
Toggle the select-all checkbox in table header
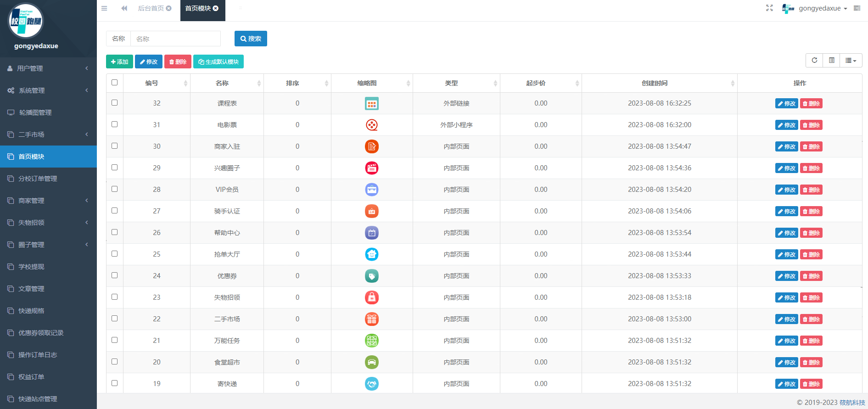114,83
